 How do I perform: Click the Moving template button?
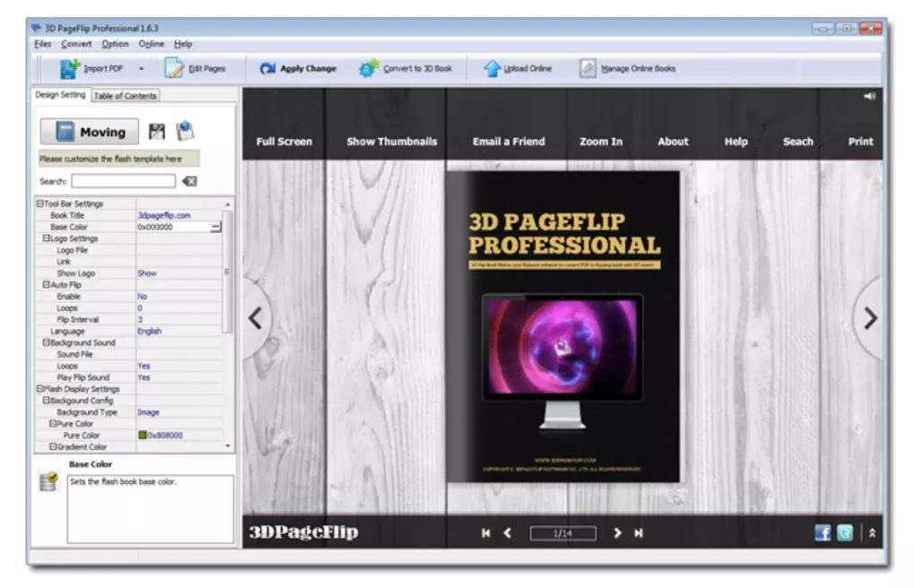(x=88, y=131)
